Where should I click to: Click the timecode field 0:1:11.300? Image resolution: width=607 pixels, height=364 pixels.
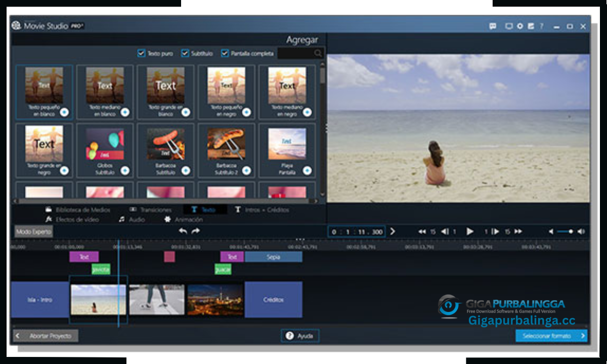click(357, 232)
